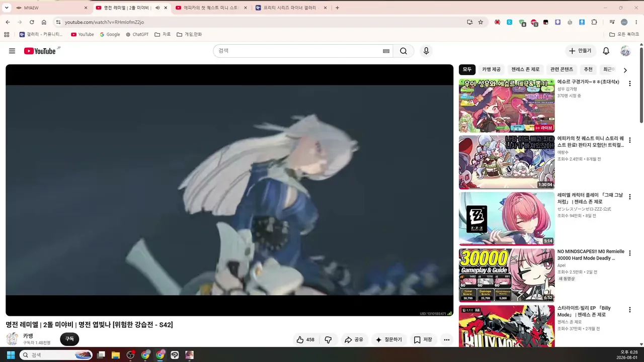Open the ChatGPT bookmark

[137, 35]
